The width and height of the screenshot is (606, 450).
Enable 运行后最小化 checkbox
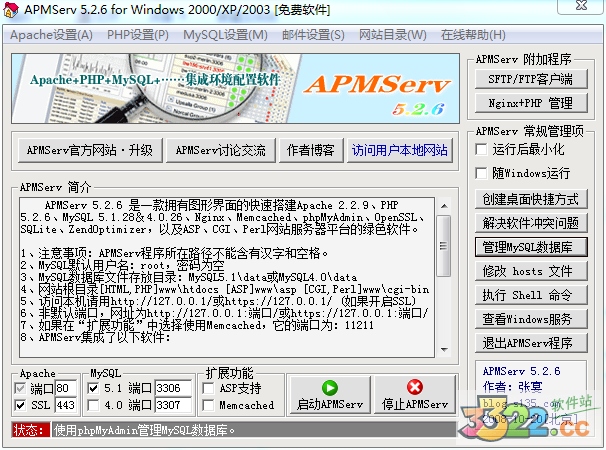pyautogui.click(x=481, y=150)
